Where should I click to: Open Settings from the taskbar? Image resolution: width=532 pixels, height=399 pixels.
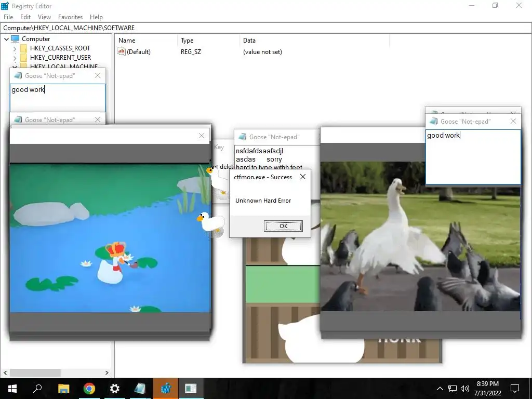[x=115, y=389]
